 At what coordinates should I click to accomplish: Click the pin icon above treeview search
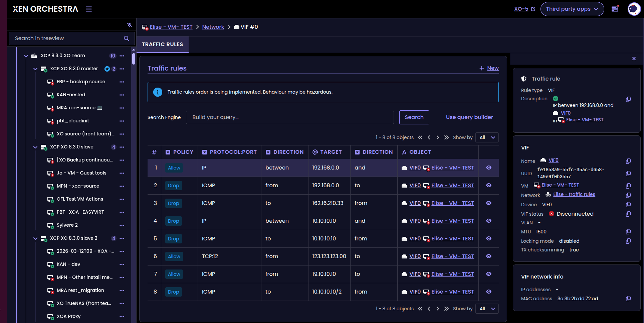tap(130, 25)
